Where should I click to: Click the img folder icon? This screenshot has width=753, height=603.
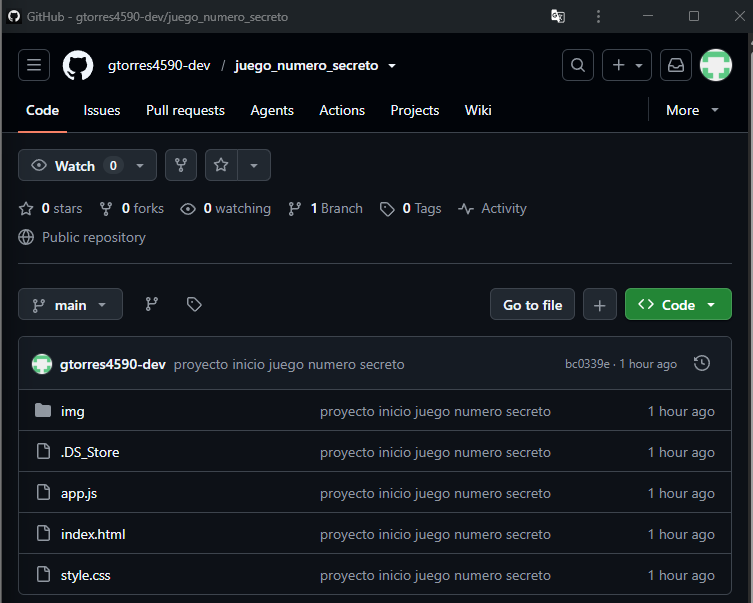point(43,410)
